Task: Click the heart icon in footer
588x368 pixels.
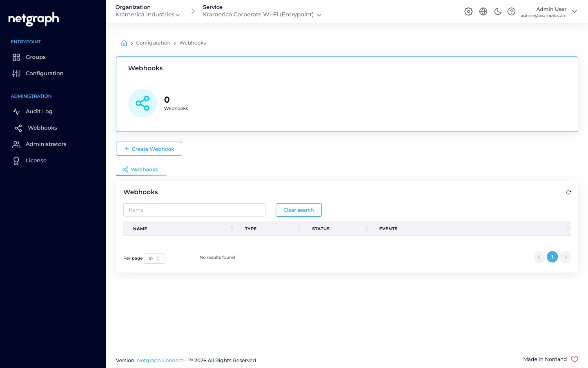Action: coord(575,359)
